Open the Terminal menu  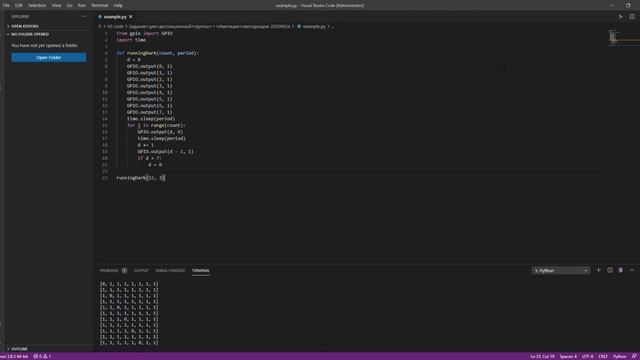pyautogui.click(x=100, y=5)
